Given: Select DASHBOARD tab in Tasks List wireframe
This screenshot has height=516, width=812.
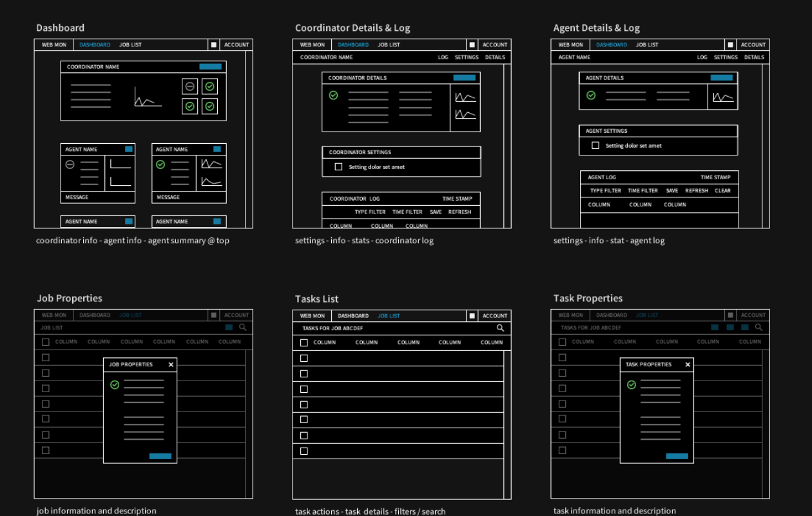Looking at the screenshot, I should click(x=353, y=316).
